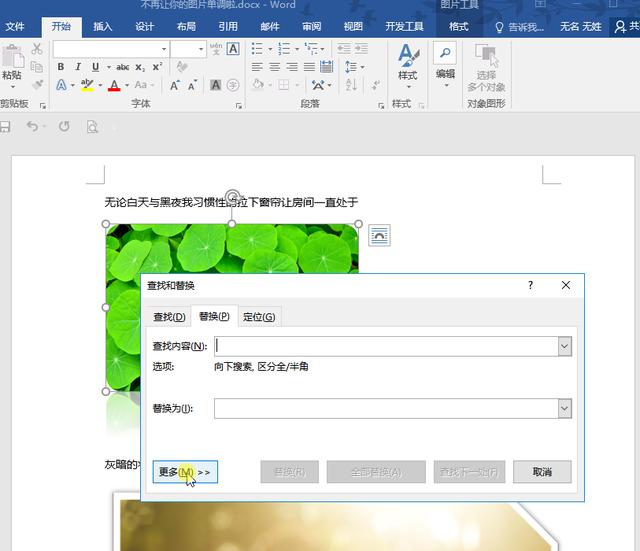Image resolution: width=640 pixels, height=551 pixels.
Task: Toggle italic formatting
Action: 78,67
